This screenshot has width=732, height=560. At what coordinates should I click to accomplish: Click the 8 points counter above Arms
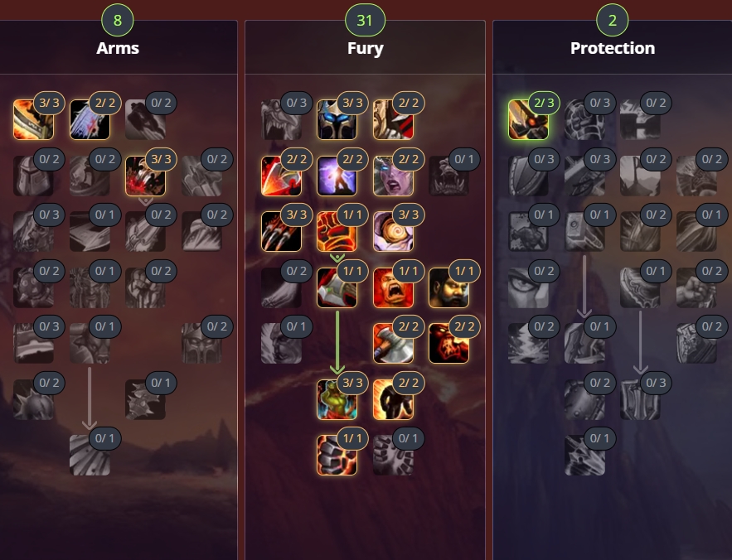(118, 20)
